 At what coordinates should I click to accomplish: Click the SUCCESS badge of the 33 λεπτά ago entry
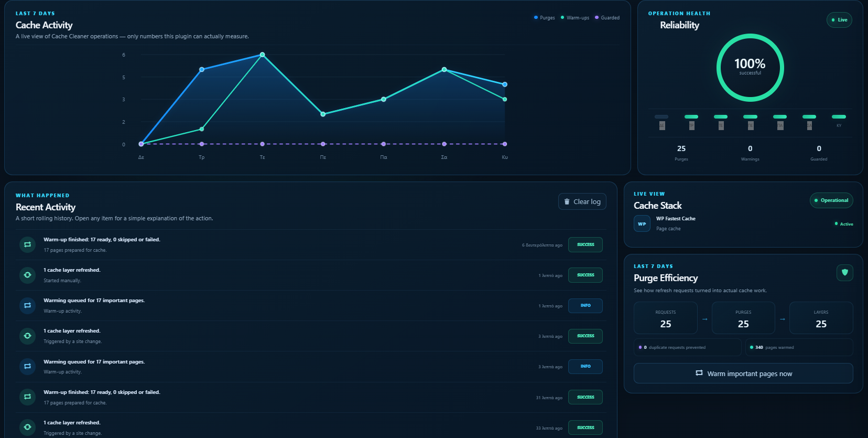point(585,428)
